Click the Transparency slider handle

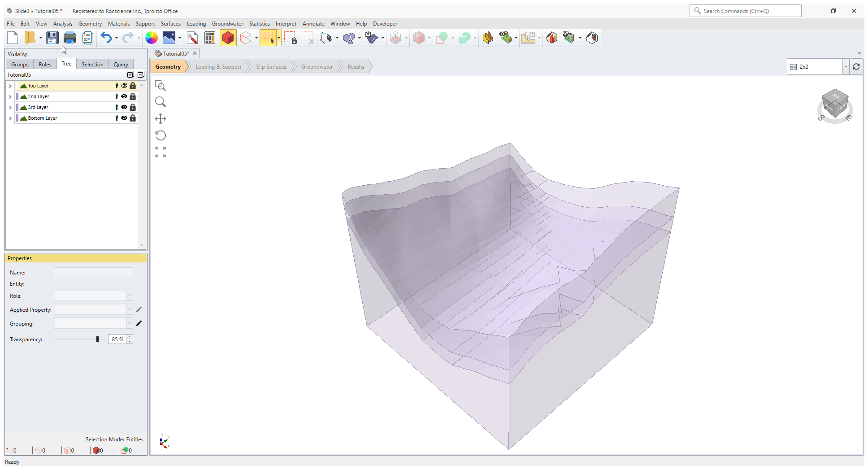coord(97,339)
